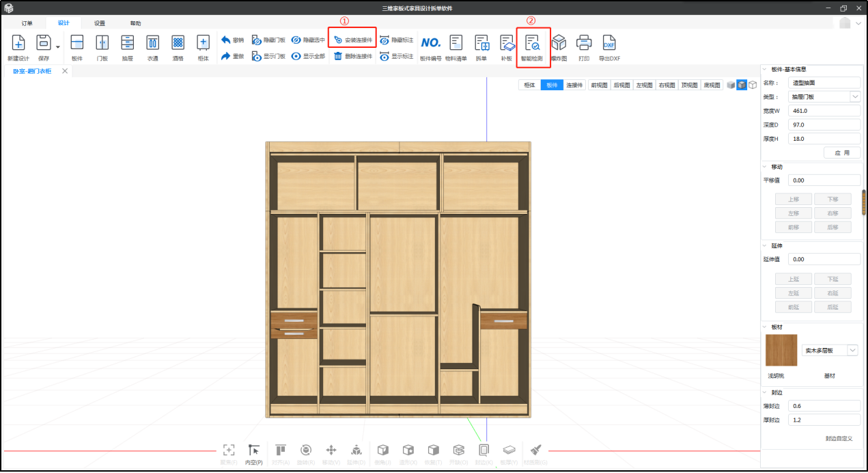Click 显示全部 to show everything
This screenshot has height=473, width=868.
pyautogui.click(x=308, y=56)
